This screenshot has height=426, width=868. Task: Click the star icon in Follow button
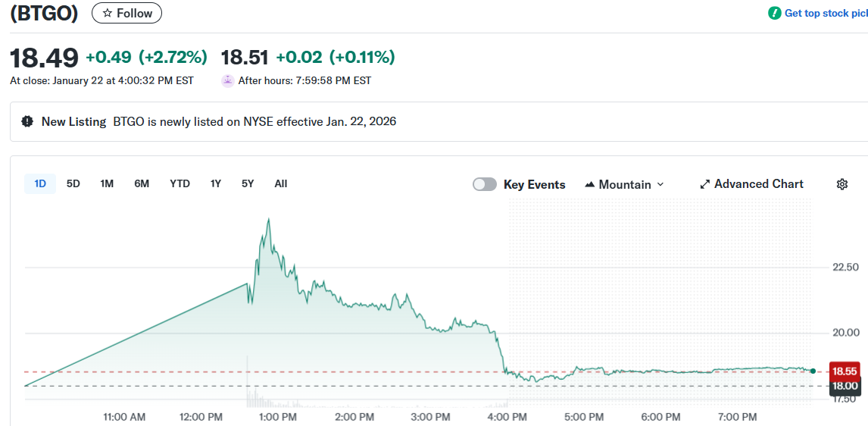(108, 13)
